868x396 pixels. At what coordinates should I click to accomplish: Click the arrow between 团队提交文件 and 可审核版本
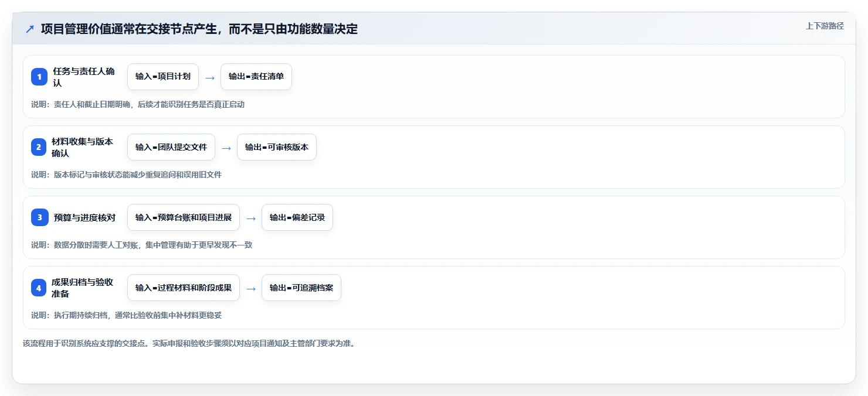point(226,148)
